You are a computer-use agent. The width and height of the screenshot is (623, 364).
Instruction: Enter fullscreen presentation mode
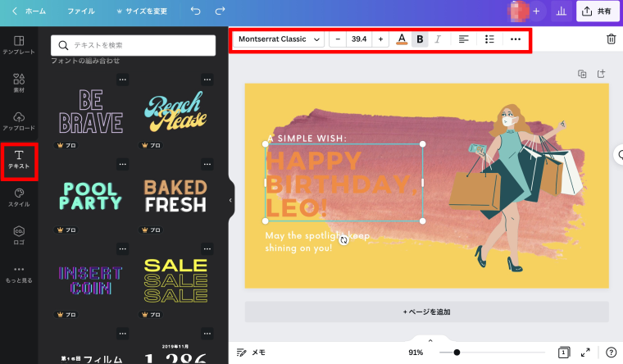click(x=585, y=353)
